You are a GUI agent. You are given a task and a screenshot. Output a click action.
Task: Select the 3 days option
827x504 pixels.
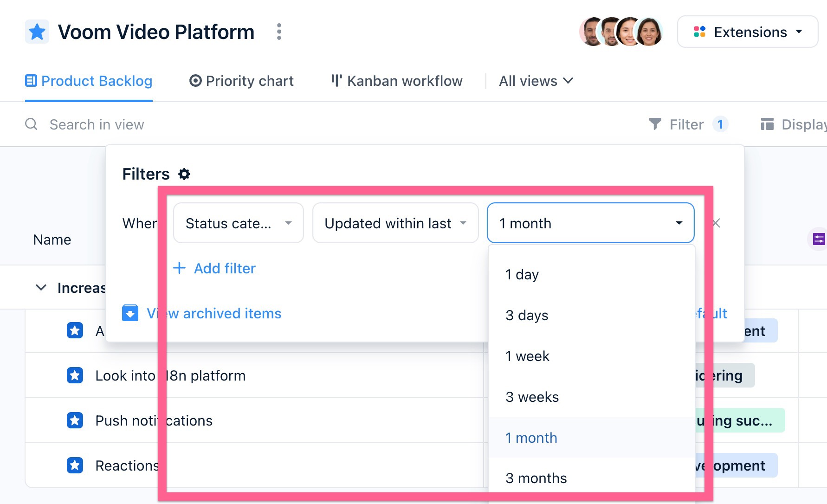click(x=592, y=315)
